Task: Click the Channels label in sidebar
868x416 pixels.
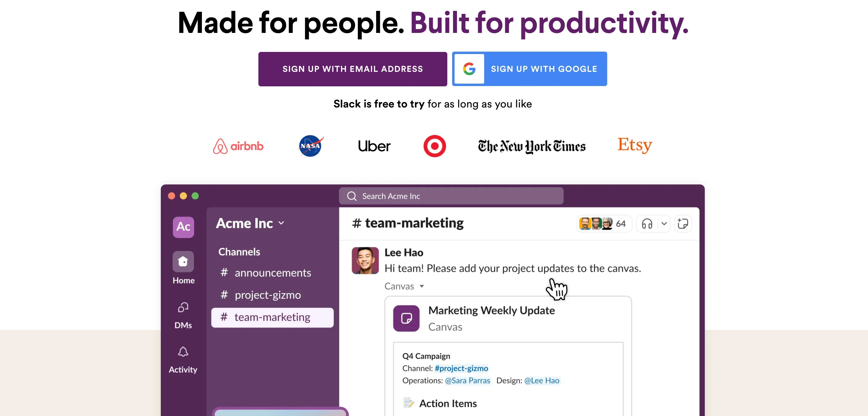Action: pyautogui.click(x=239, y=252)
